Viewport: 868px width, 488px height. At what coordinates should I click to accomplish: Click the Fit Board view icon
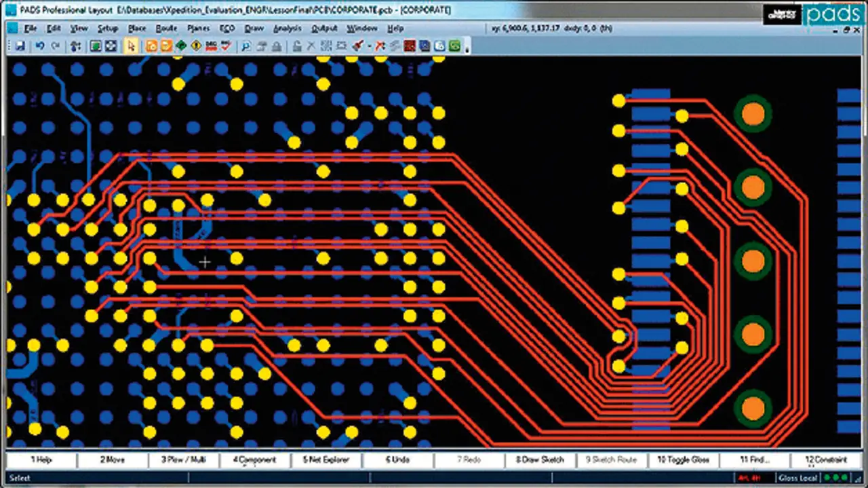pos(111,46)
